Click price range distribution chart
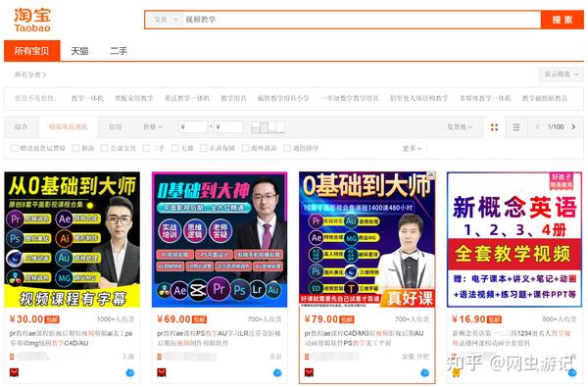 pos(268,127)
